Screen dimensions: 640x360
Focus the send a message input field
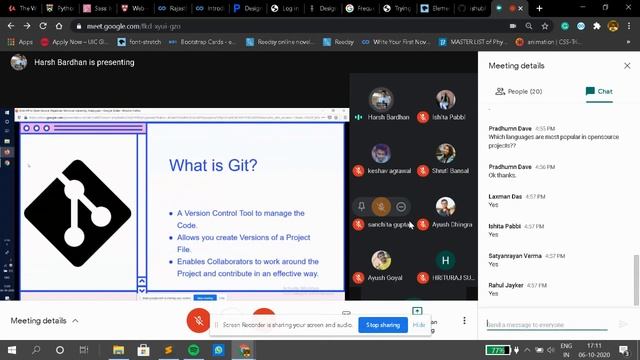(x=547, y=324)
